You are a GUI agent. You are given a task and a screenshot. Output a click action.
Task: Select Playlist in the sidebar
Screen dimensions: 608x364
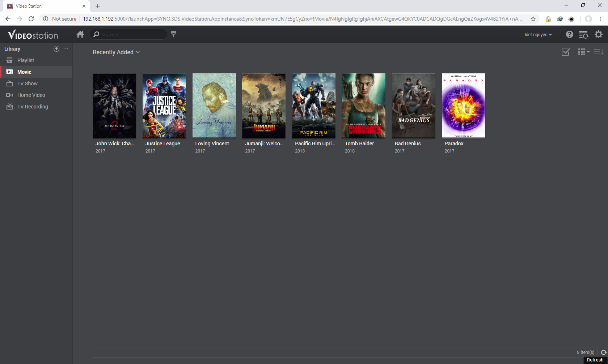[36, 60]
